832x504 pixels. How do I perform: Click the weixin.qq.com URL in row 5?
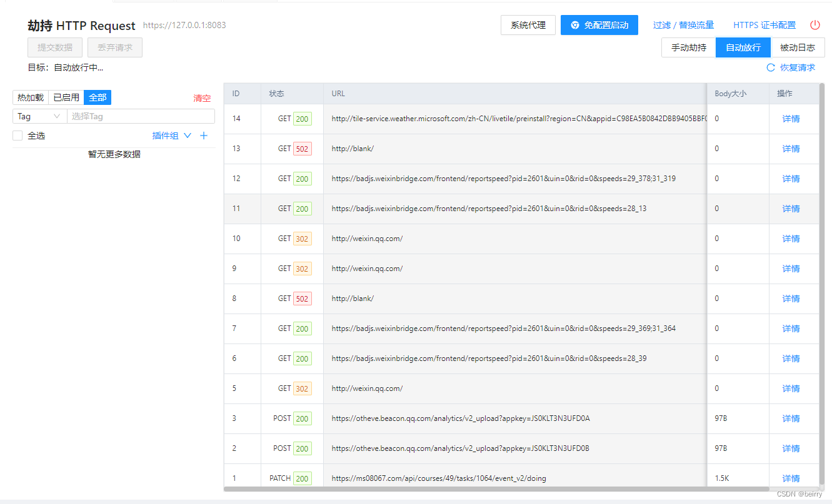point(367,388)
